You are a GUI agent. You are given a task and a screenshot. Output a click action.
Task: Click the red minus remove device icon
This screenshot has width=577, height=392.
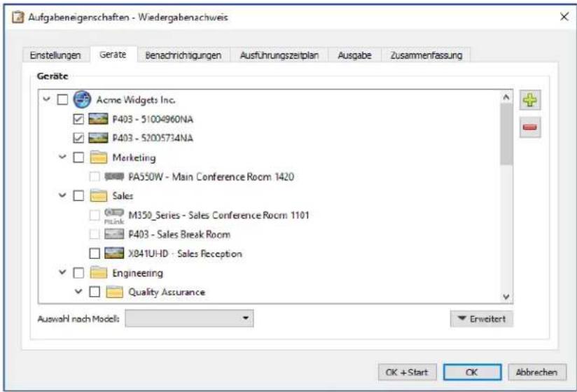(530, 127)
